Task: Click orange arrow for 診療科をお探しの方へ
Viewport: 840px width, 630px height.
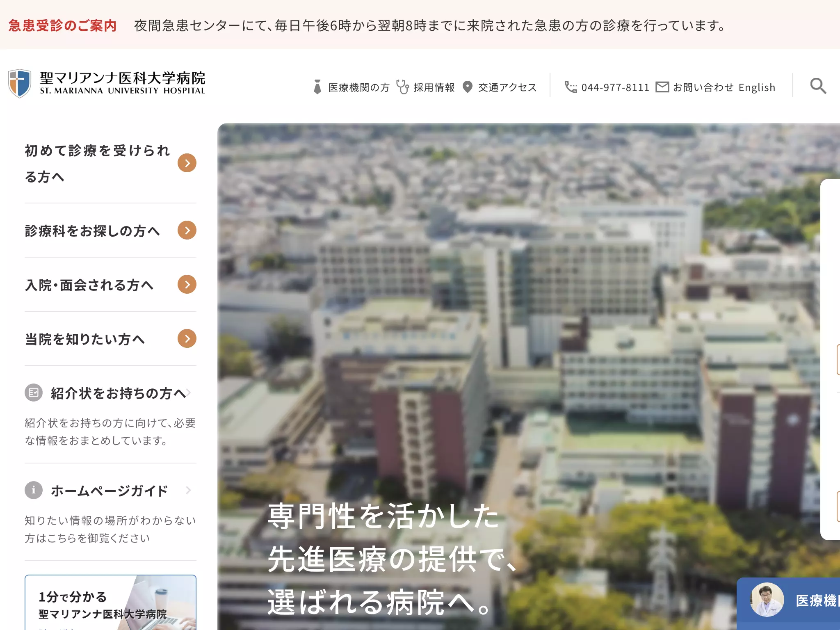Action: [x=187, y=230]
